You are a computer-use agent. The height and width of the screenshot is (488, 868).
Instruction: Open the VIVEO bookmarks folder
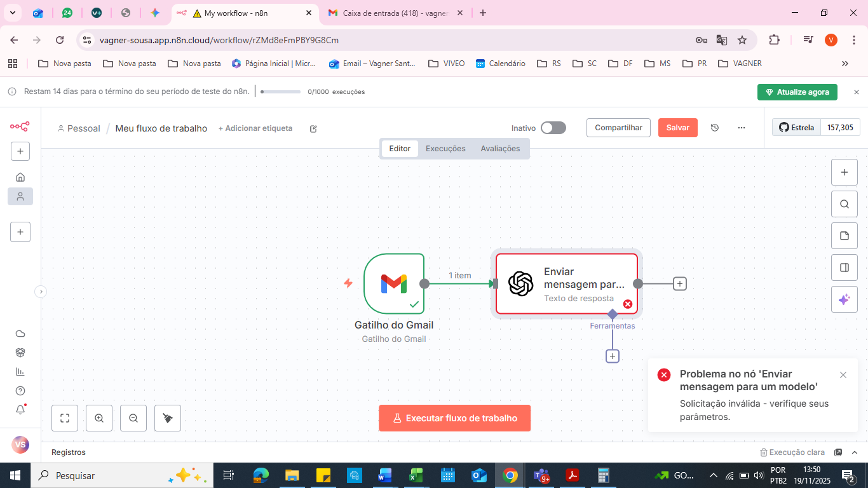pyautogui.click(x=447, y=64)
